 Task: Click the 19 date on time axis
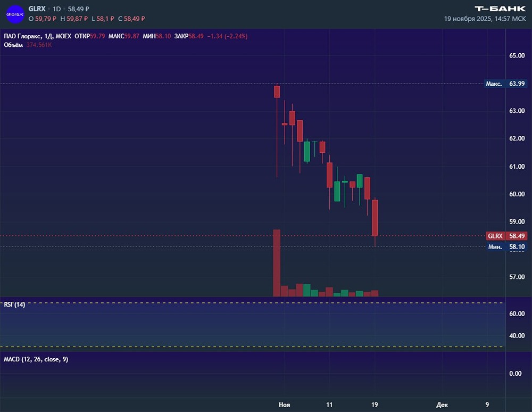[374, 405]
